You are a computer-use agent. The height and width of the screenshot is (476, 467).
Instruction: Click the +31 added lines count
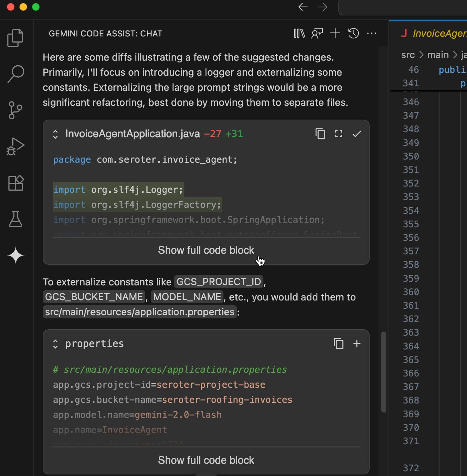234,134
